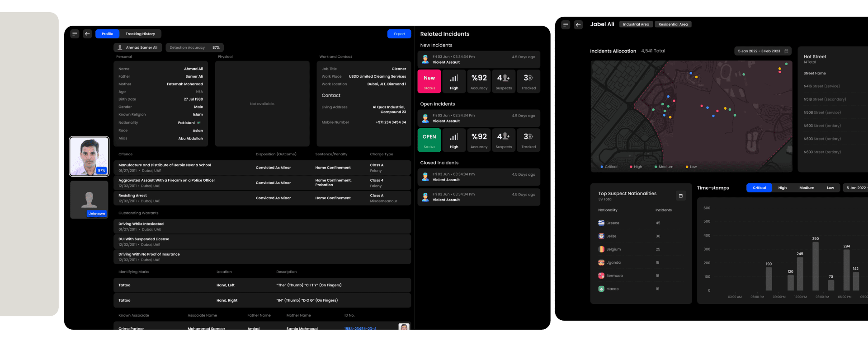Select the Profile tab
The width and height of the screenshot is (868, 350).
[107, 34]
